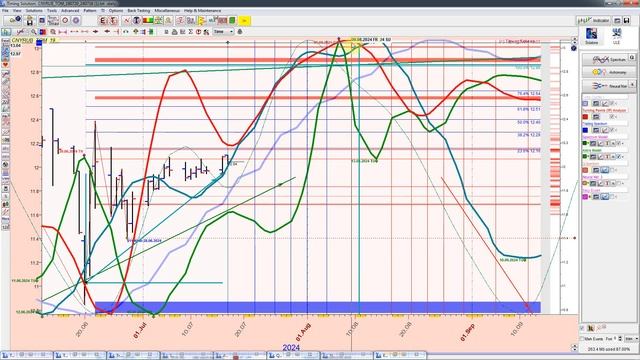Click the red-yellow-green color bar icon

tap(148, 20)
